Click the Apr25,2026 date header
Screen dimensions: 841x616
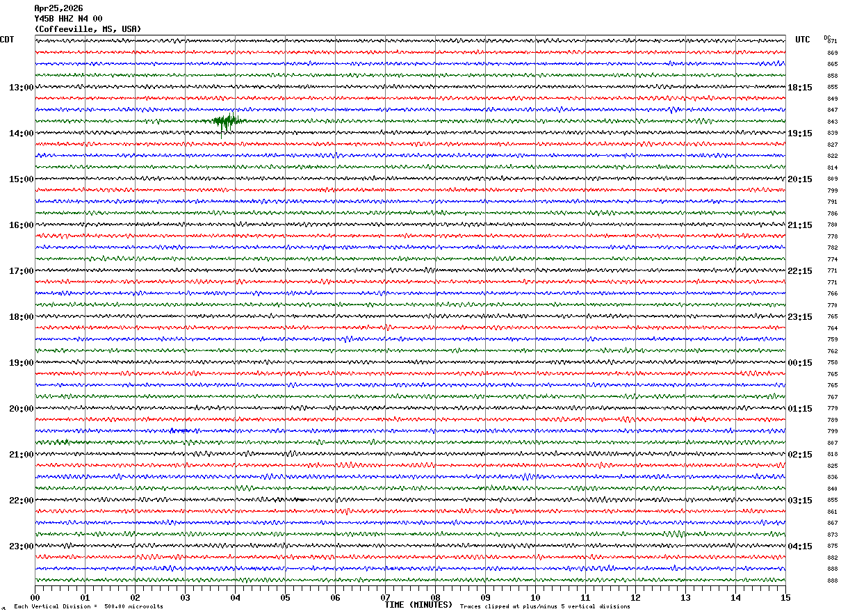point(58,8)
